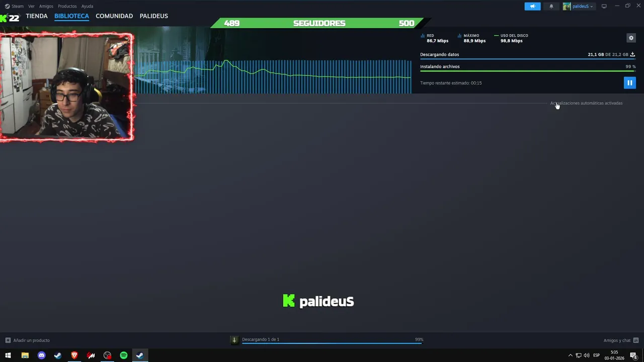Open Amigos y chat

(x=617, y=340)
